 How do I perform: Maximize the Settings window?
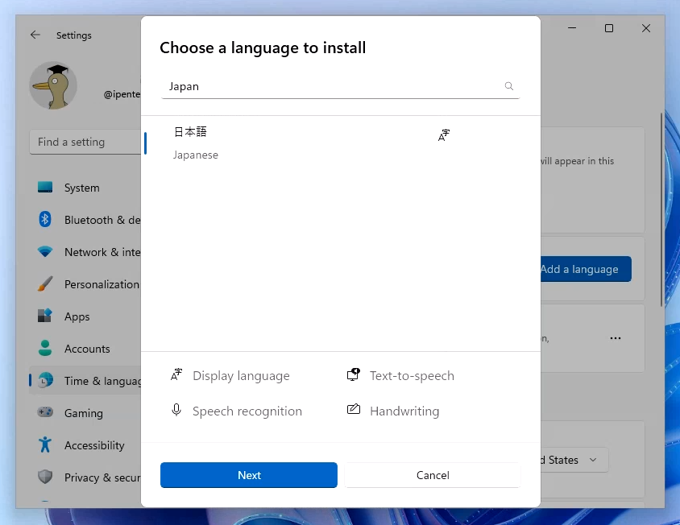coord(609,28)
